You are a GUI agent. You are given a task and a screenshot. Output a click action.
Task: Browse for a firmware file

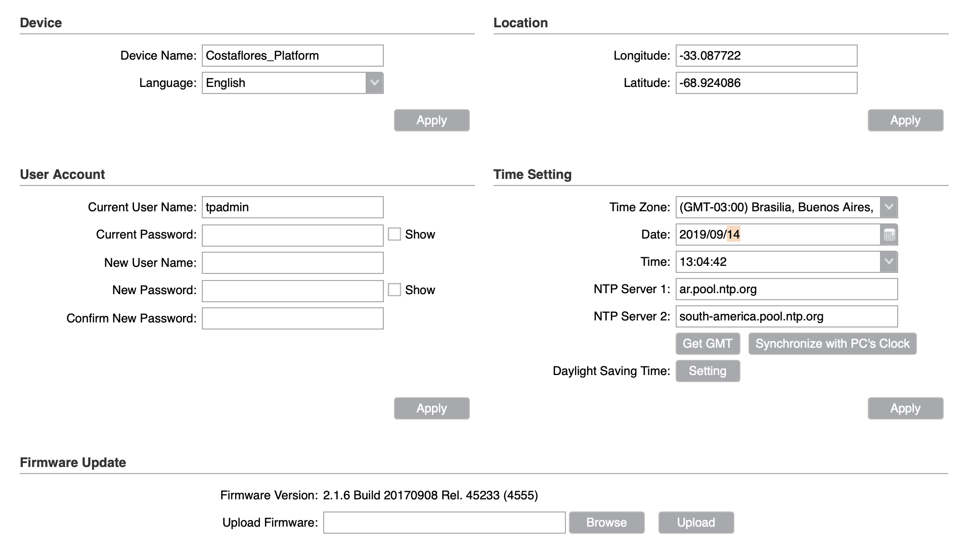(607, 523)
